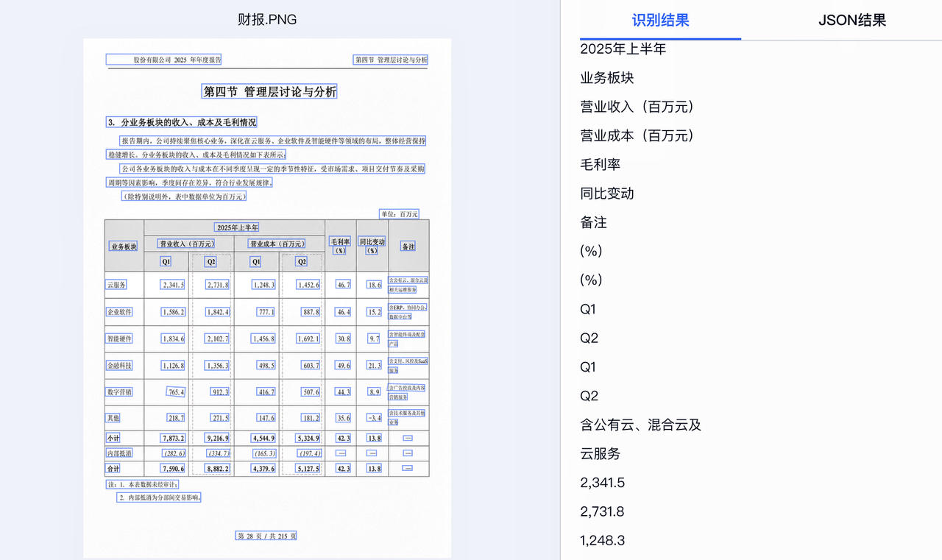Select (282.6) in the 内部抵消 row
Viewport: 942px width, 560px height.
[174, 453]
